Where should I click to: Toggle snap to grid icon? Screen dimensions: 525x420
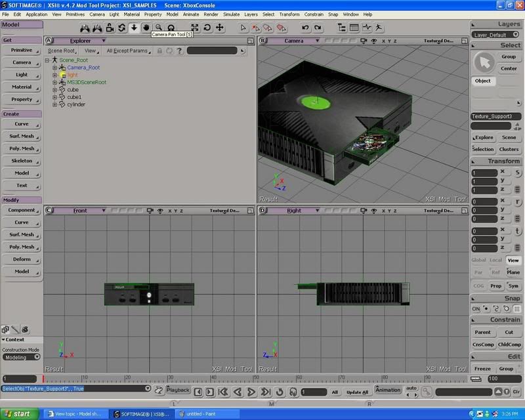[x=517, y=309]
